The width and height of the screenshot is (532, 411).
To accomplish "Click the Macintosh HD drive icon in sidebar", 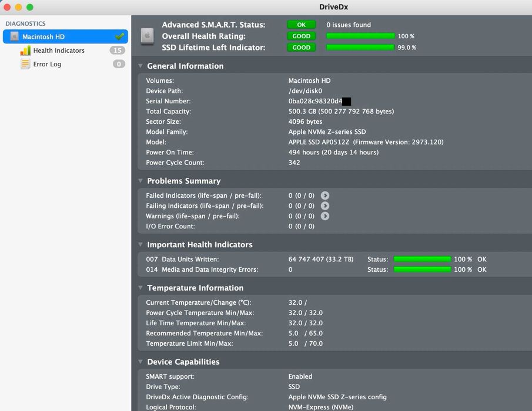I will pos(14,36).
